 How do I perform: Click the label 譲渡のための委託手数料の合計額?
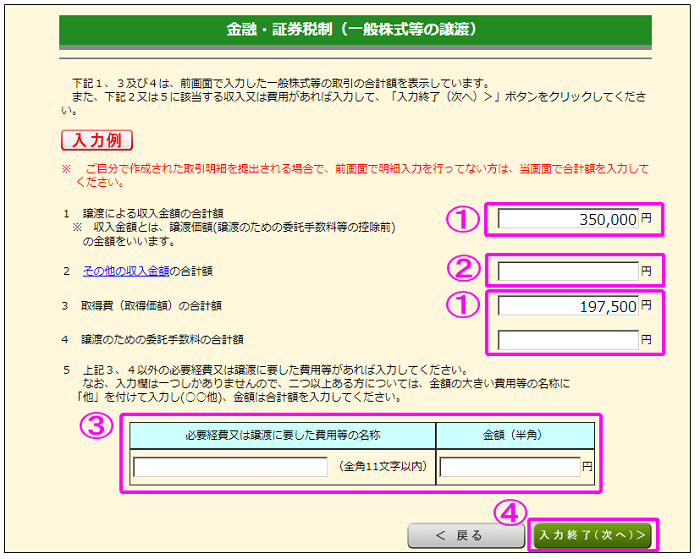point(162,340)
